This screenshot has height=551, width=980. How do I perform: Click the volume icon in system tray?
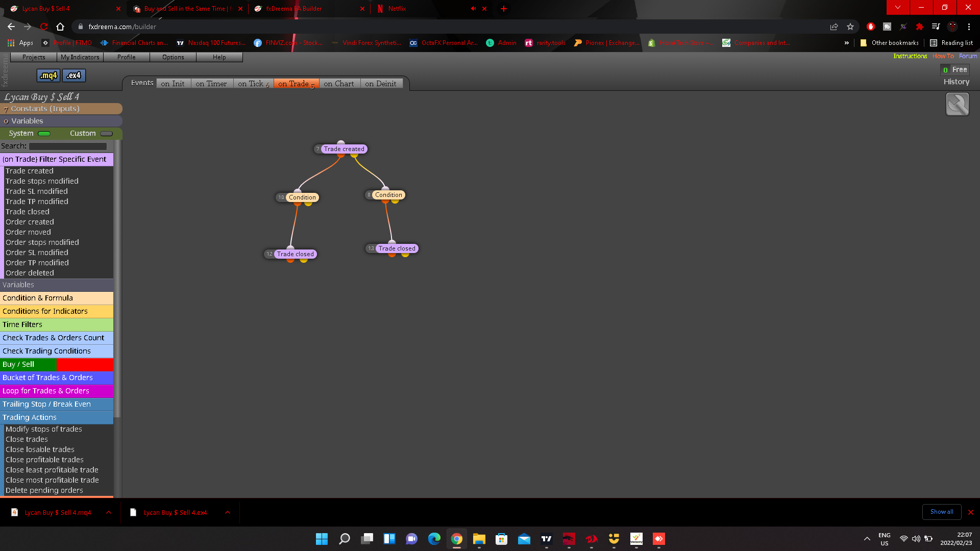click(x=916, y=539)
